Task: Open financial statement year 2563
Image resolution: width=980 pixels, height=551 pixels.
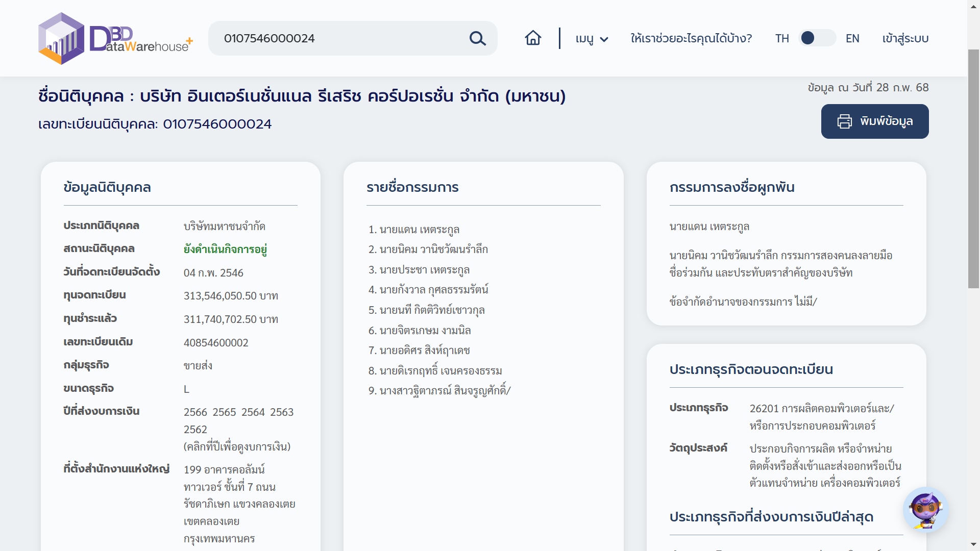Action: click(x=282, y=412)
